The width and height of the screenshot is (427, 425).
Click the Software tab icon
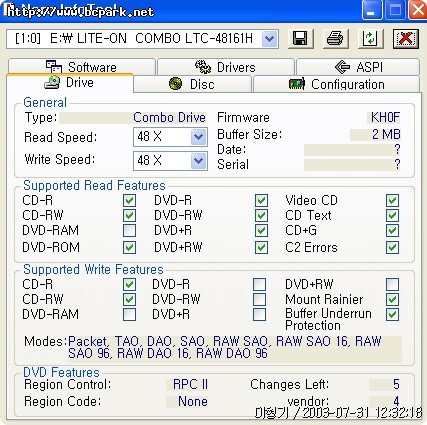click(54, 67)
